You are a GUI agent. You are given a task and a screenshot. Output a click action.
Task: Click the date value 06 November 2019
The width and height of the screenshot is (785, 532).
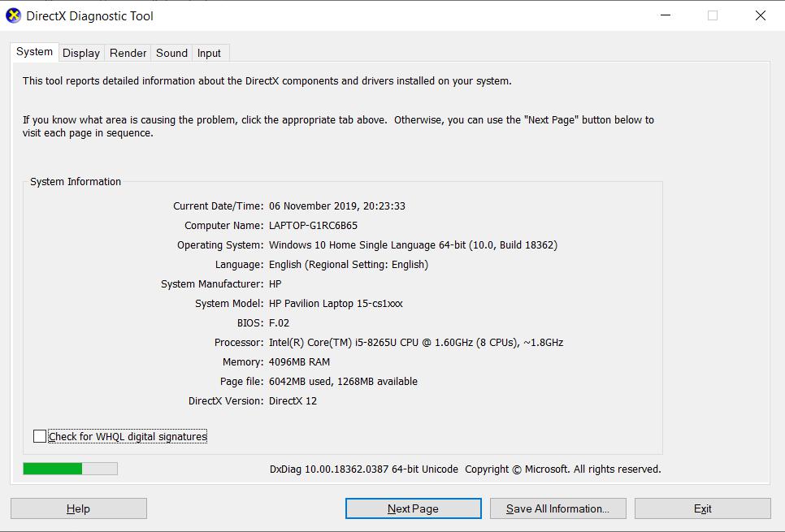[x=313, y=206]
